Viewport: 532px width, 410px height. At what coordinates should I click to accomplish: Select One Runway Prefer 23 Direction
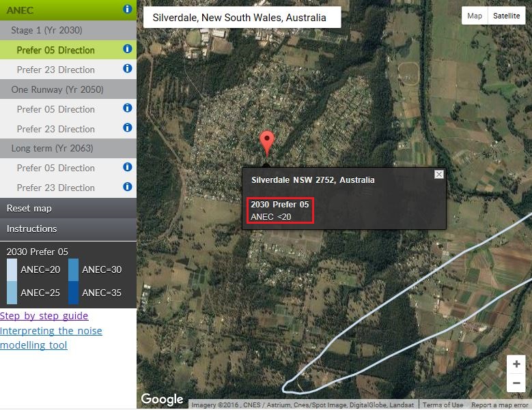68,129
